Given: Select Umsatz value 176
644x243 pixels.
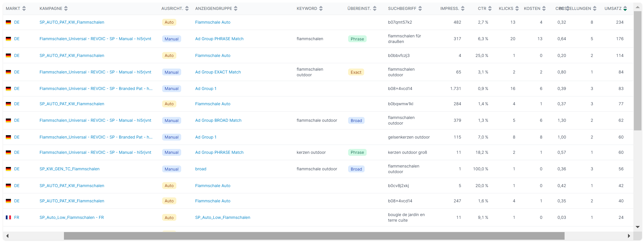Looking at the screenshot, I should pyautogui.click(x=620, y=39).
